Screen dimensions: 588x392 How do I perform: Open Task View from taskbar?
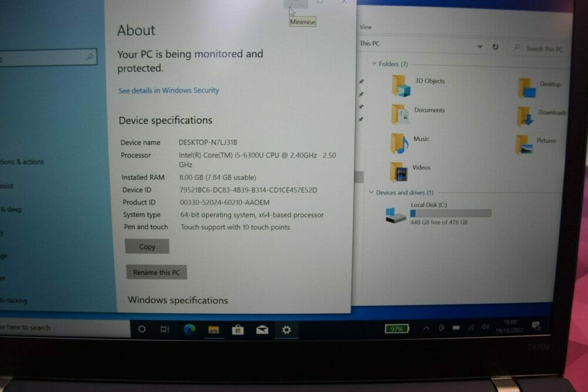pyautogui.click(x=165, y=329)
